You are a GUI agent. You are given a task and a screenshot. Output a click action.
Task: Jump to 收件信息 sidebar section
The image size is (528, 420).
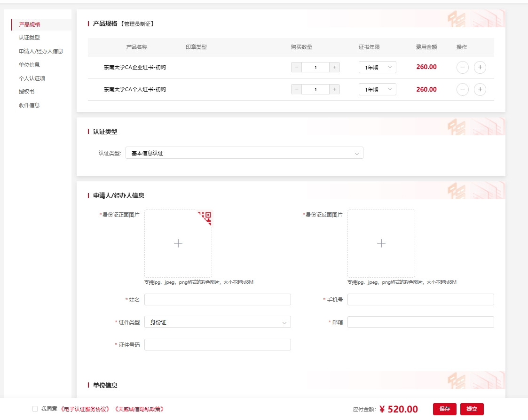[x=29, y=105]
